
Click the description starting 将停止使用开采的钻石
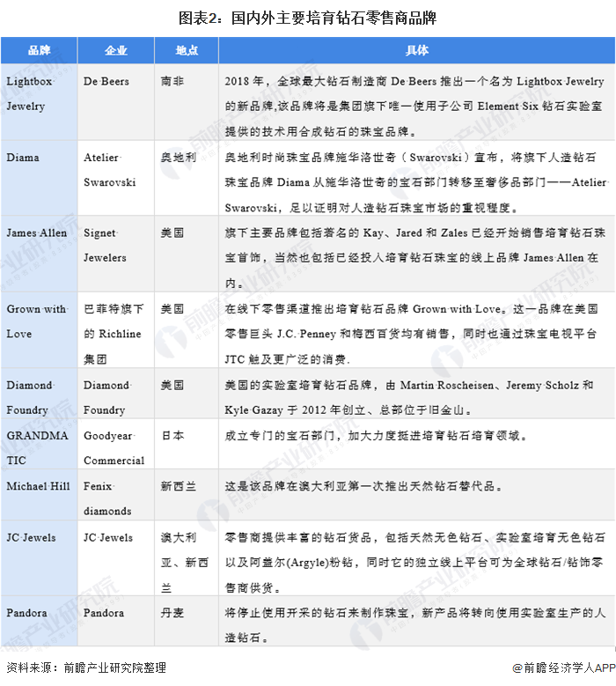416,621
